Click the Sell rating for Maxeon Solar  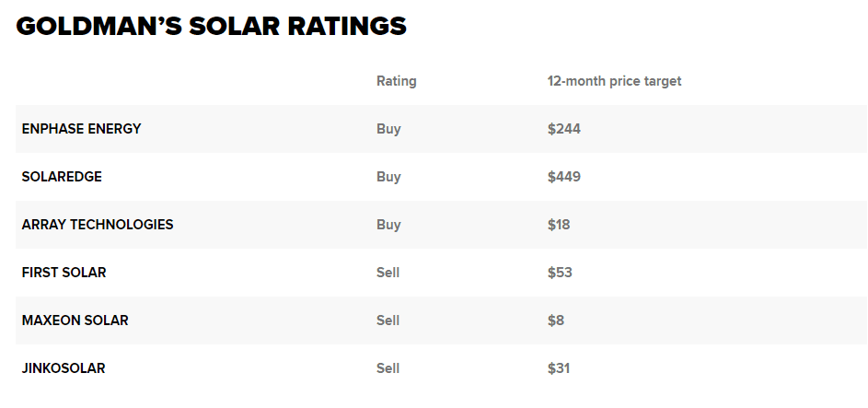click(388, 321)
